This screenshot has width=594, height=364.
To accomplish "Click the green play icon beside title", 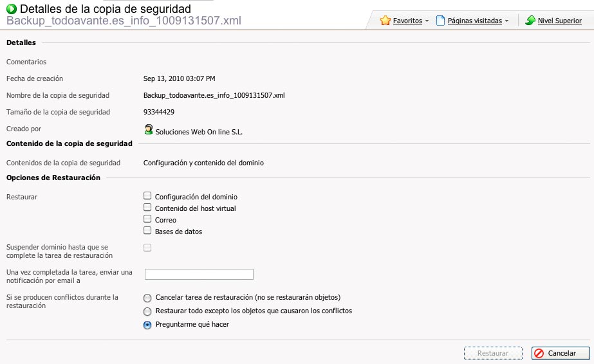I will pyautogui.click(x=12, y=9).
